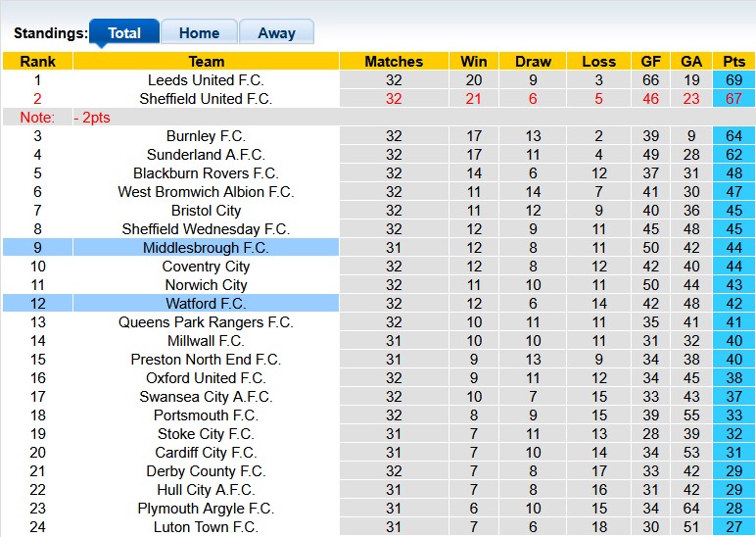The height and width of the screenshot is (537, 756).
Task: Select Sunderland A.F.C. team name
Action: [x=206, y=155]
